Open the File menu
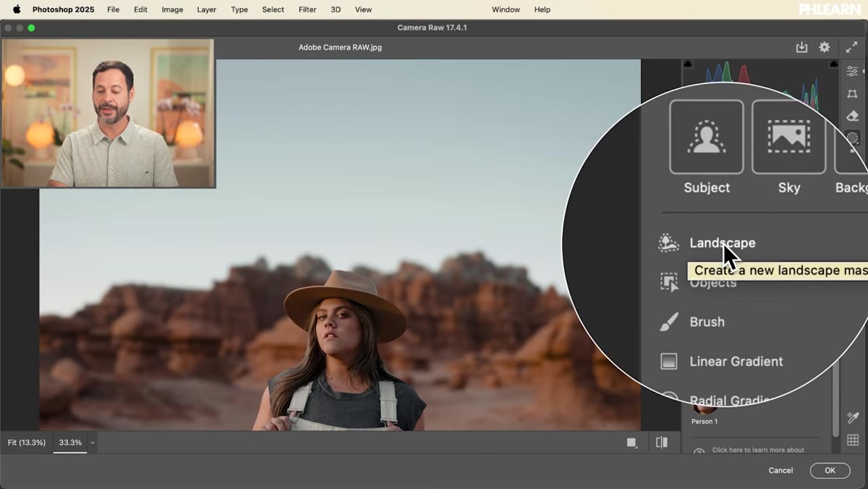Viewport: 868px width, 489px height. click(x=113, y=9)
